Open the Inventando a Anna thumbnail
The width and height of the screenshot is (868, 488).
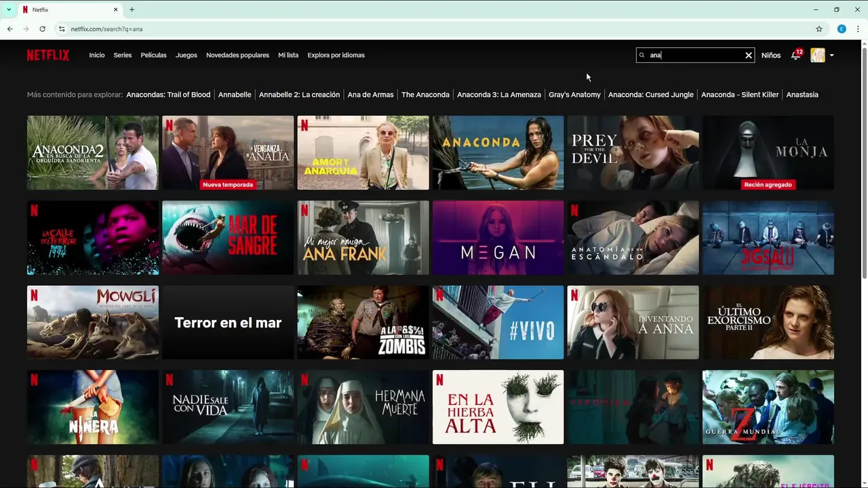(633, 322)
